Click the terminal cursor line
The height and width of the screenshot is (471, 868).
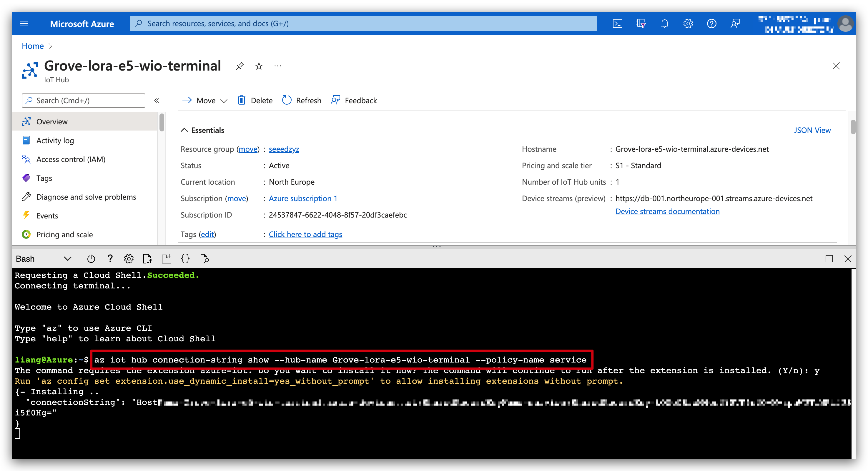[18, 434]
